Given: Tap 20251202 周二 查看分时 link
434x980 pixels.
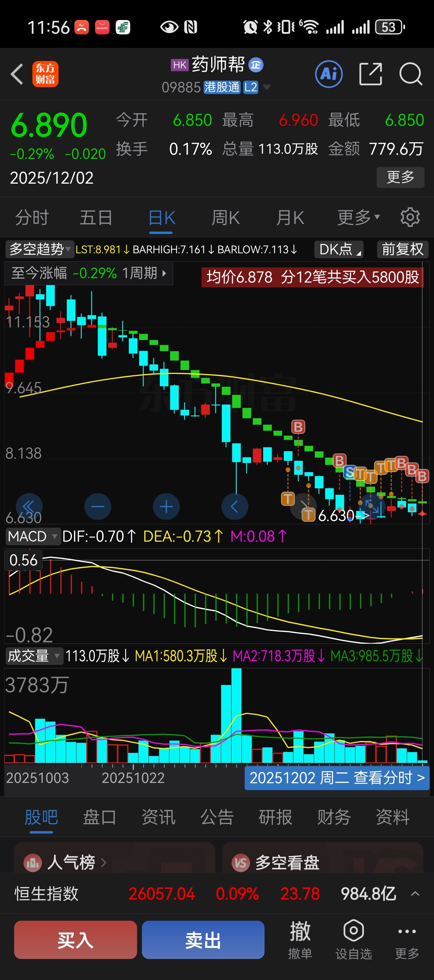Looking at the screenshot, I should click(x=337, y=778).
